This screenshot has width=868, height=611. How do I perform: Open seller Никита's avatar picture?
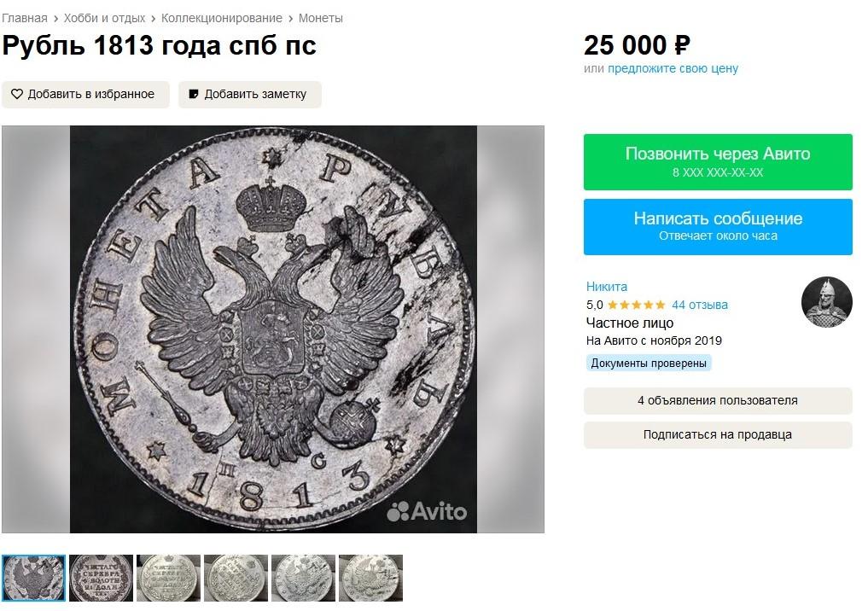(x=826, y=301)
